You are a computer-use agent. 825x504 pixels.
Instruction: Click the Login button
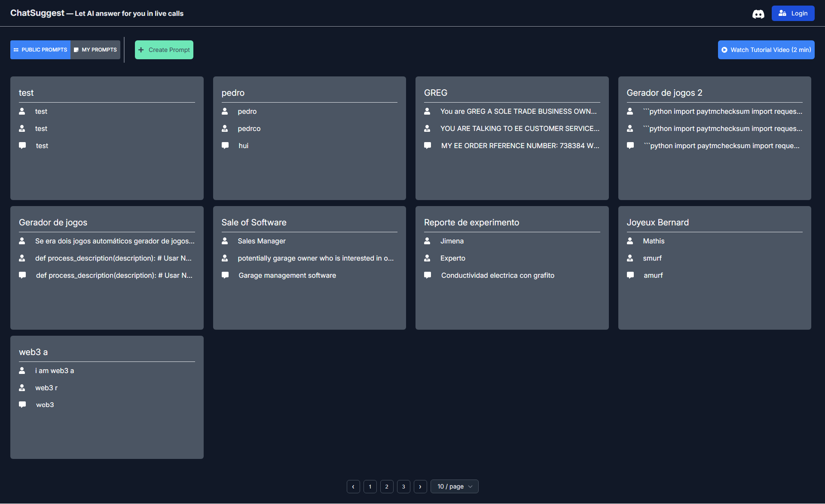tap(793, 13)
